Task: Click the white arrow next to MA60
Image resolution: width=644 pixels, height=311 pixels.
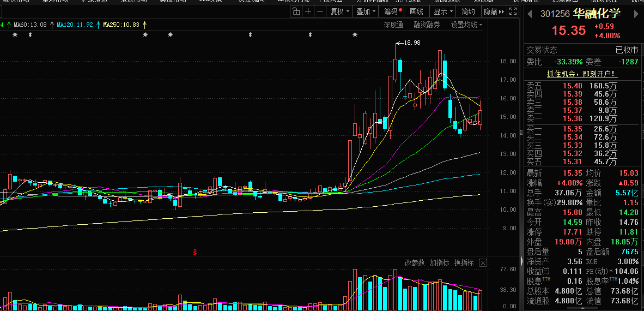Action: click(x=52, y=25)
